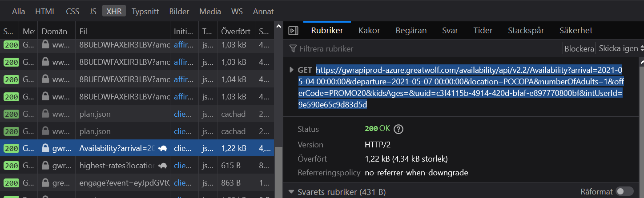Open the Skicka igen dropdown
644x198 pixels.
pyautogui.click(x=620, y=48)
